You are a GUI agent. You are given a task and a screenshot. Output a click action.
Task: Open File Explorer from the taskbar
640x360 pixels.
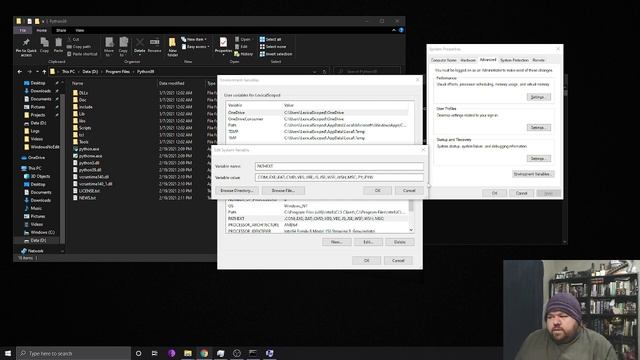188,353
